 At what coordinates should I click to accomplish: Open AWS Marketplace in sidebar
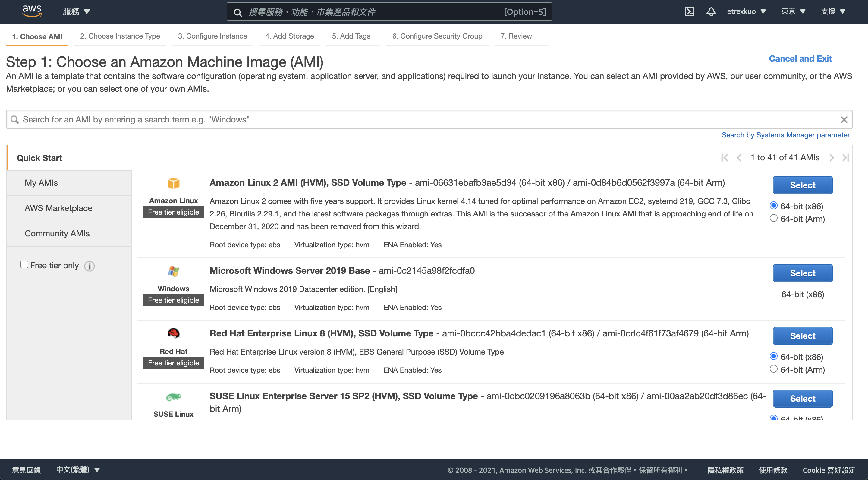pos(69,208)
